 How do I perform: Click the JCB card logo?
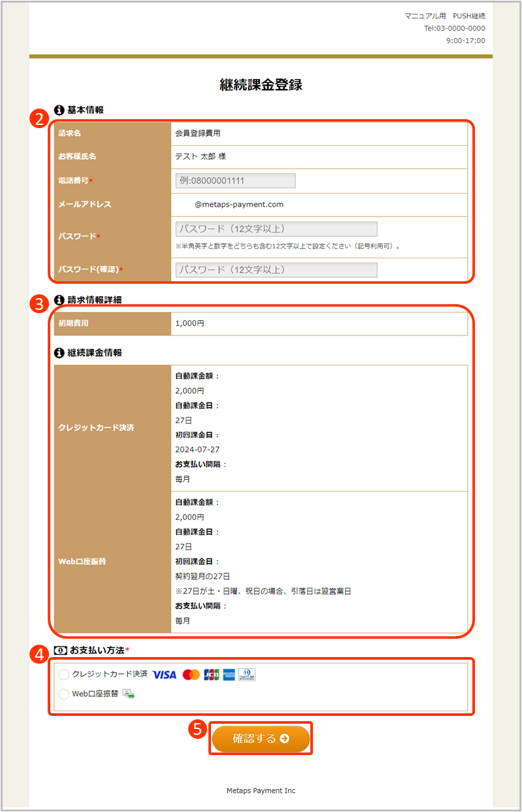coord(212,675)
